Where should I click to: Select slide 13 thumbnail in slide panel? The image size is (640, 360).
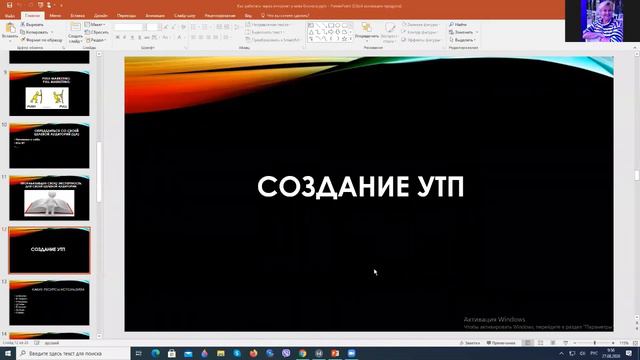[x=49, y=302]
